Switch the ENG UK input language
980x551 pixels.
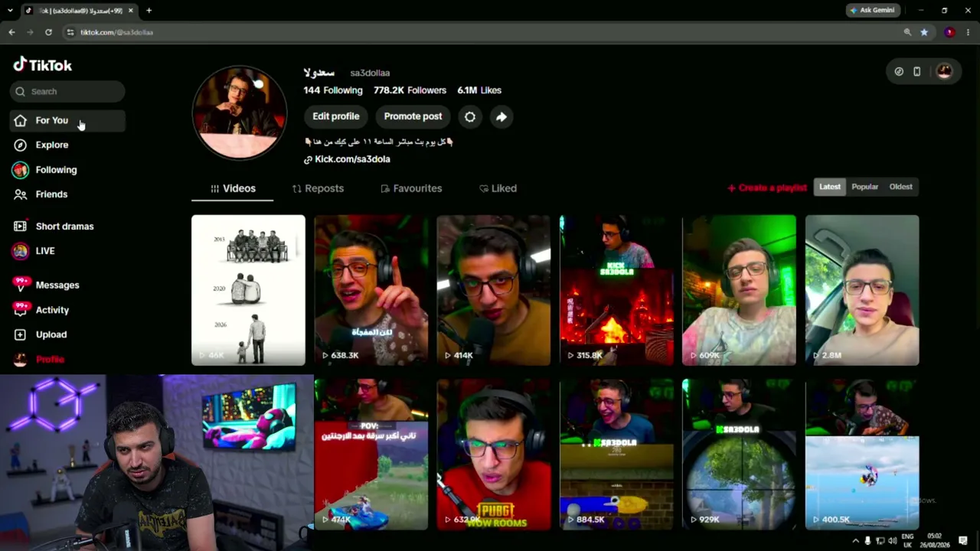pyautogui.click(x=908, y=541)
